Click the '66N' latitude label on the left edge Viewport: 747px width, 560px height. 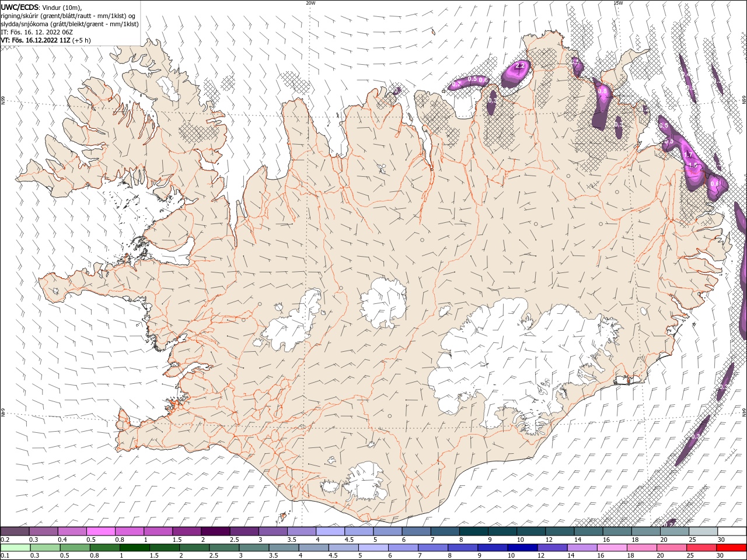(3, 101)
